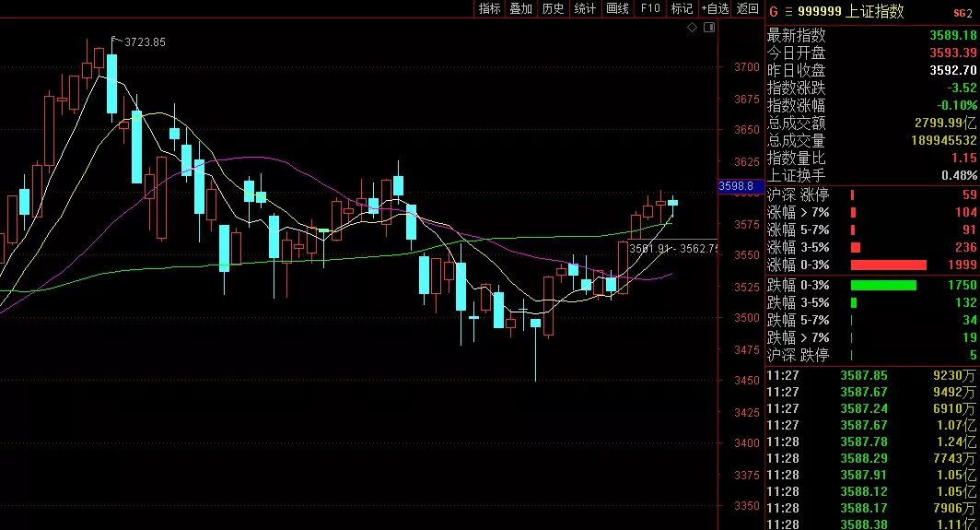Open the 统计 statistics tool
The width and height of the screenshot is (980, 530).
click(x=585, y=8)
